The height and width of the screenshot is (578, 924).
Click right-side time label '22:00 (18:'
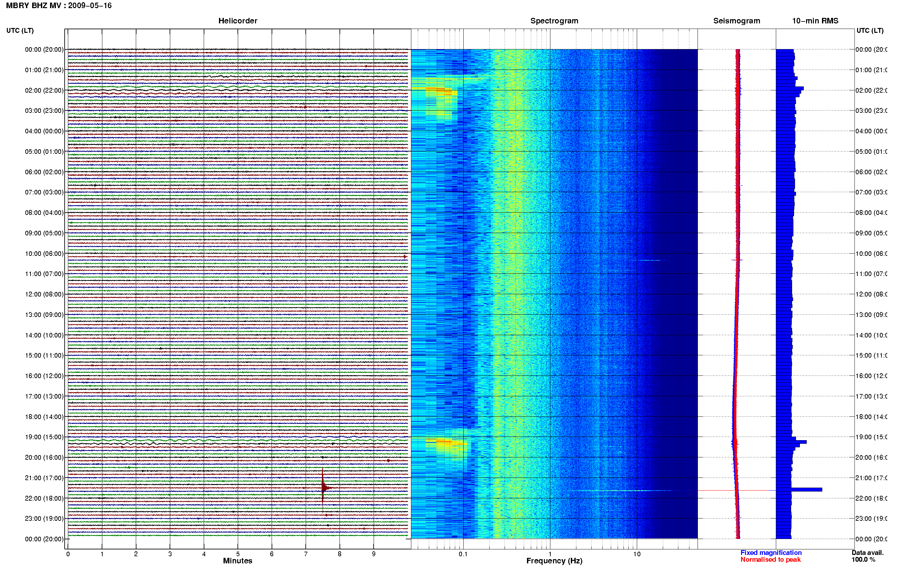coord(871,498)
